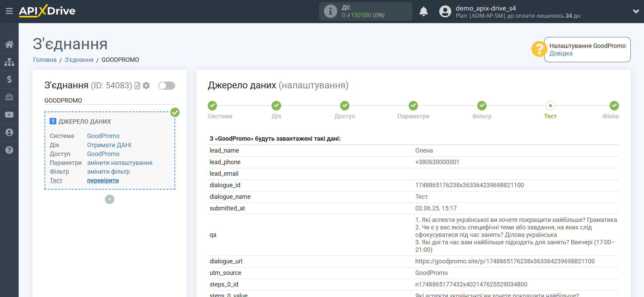The image size is (644, 297).
Task: Select the Тест step marker
Action: click(550, 106)
